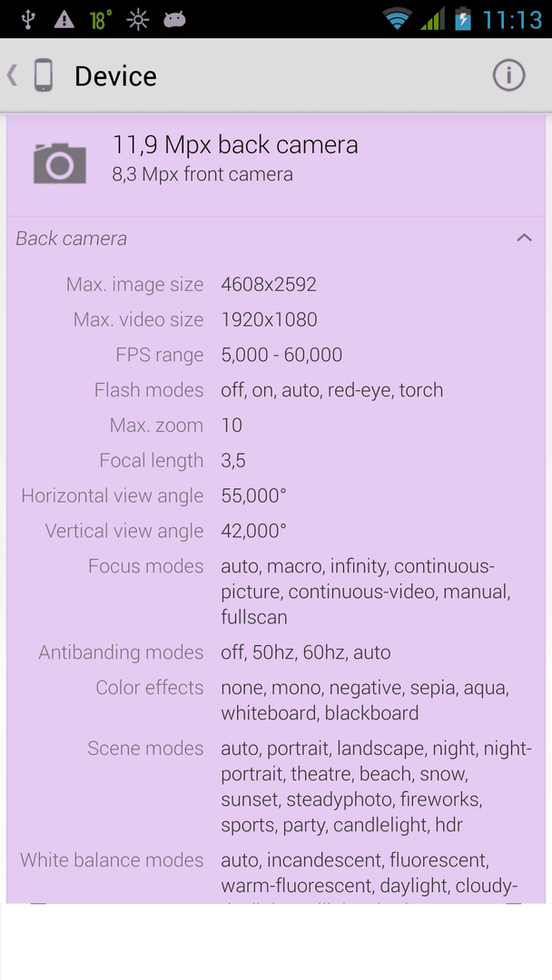The height and width of the screenshot is (980, 552).
Task: Collapse the Back camera section chevron
Action: pos(524,238)
